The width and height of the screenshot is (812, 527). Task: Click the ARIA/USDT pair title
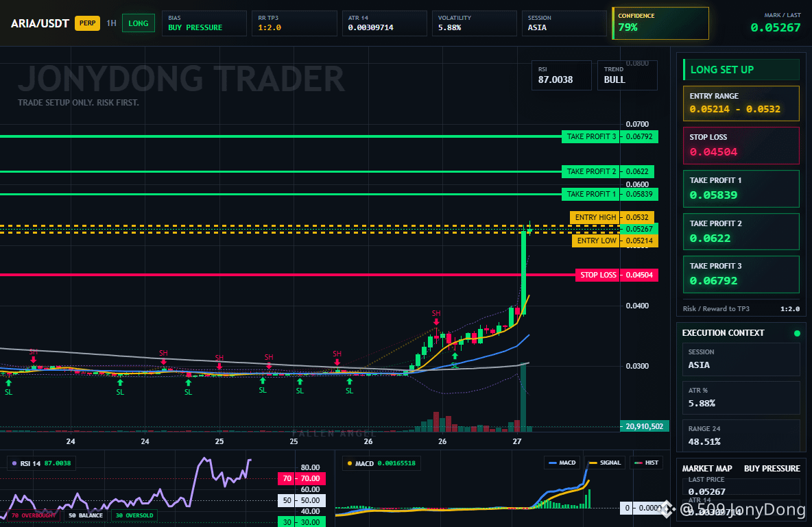(x=40, y=23)
